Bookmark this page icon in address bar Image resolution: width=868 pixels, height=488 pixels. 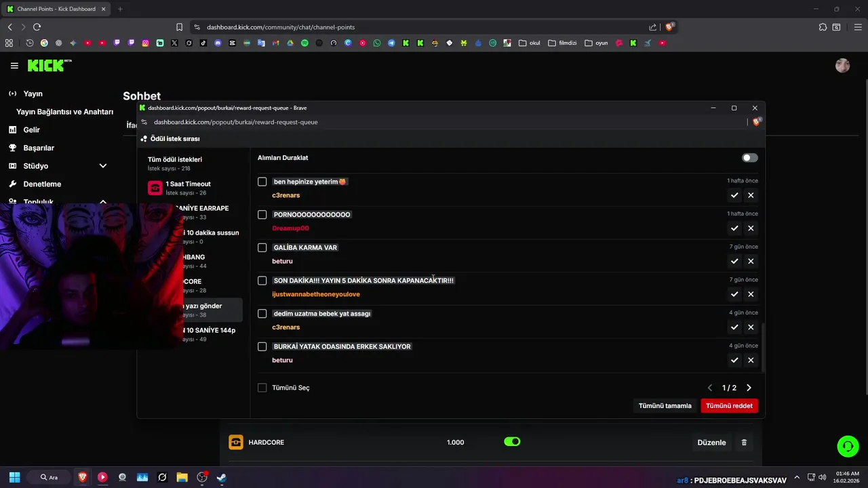[179, 27]
